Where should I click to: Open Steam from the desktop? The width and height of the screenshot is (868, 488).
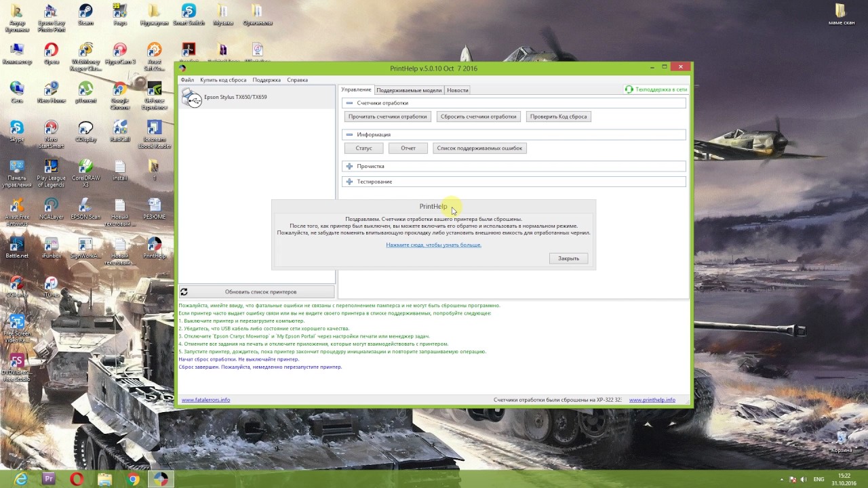(x=85, y=14)
